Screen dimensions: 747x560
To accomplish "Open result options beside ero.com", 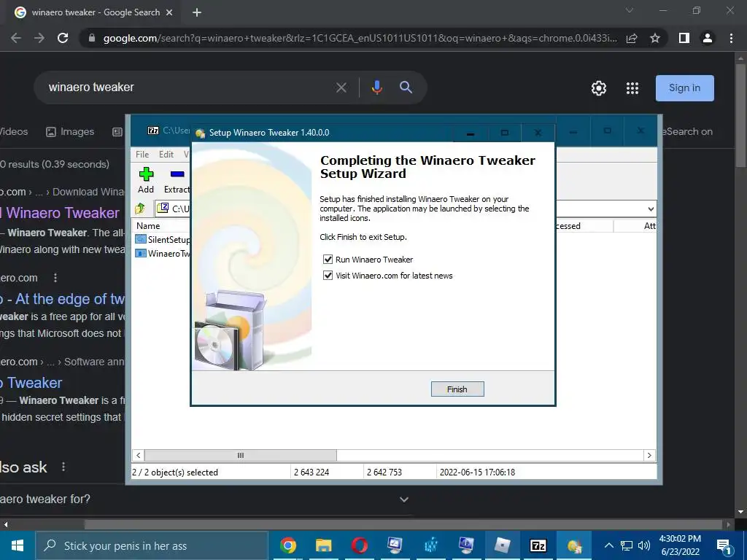I will (x=55, y=278).
